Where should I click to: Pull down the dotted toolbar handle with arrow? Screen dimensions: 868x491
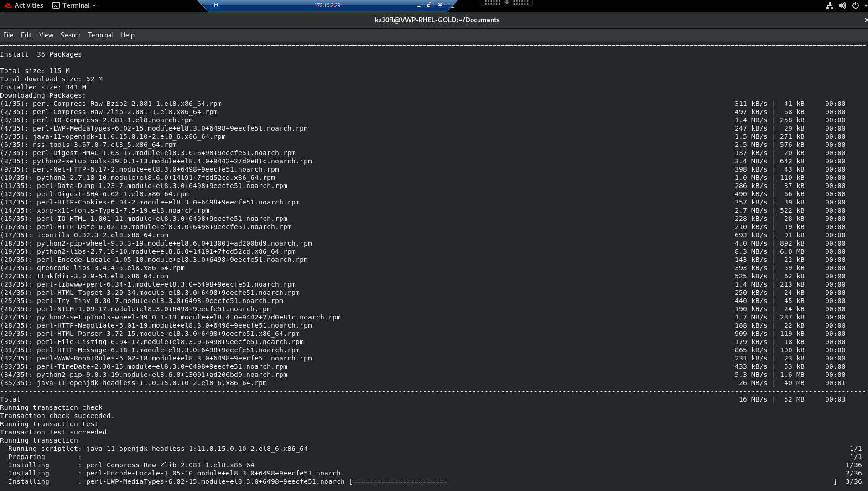[506, 3]
